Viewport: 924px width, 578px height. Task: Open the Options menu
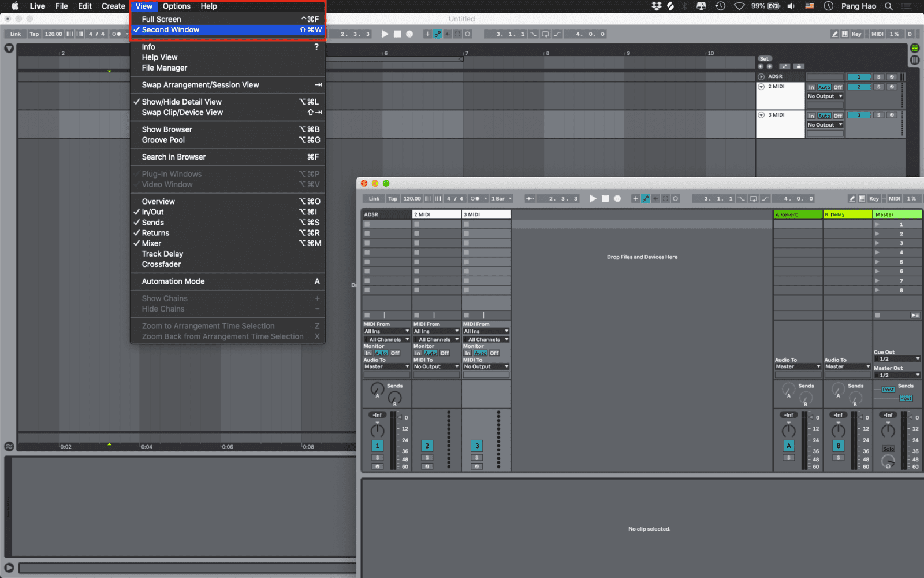click(x=176, y=6)
